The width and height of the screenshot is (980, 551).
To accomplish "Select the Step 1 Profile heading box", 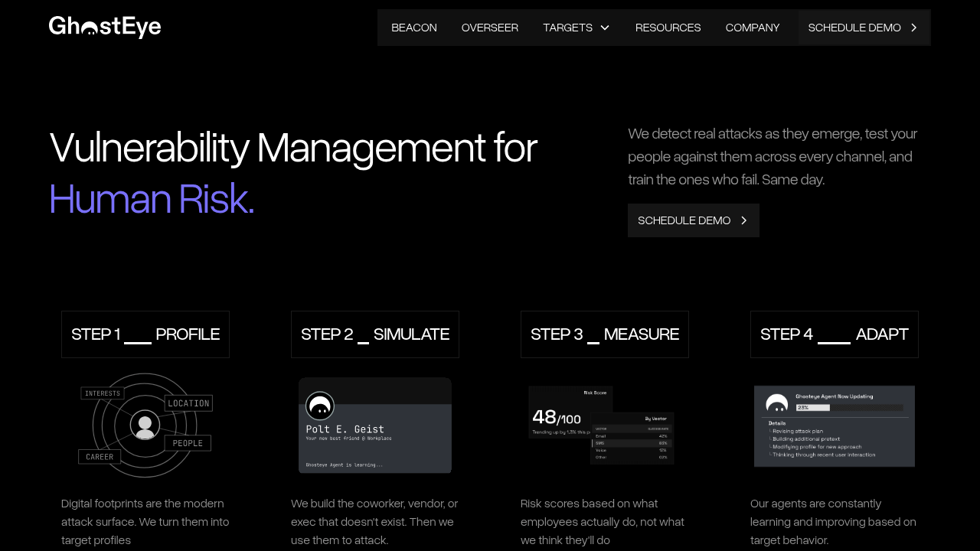I will (x=145, y=334).
